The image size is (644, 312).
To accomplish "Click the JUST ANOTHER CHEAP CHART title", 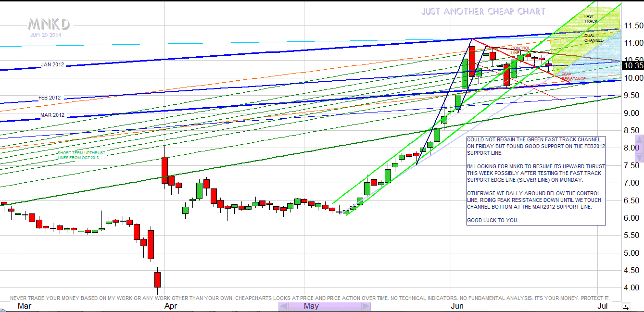I will [x=483, y=11].
